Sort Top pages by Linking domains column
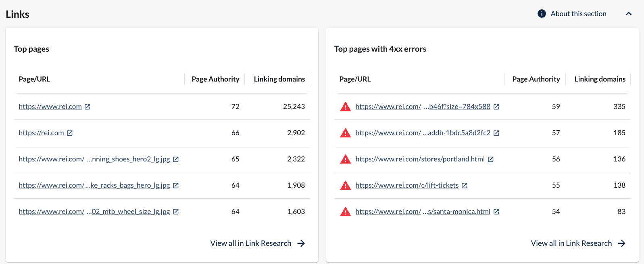This screenshot has height=264, width=644. coord(279,79)
